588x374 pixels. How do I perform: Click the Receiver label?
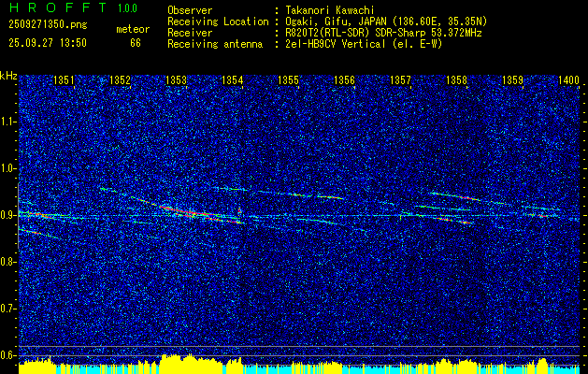[190, 33]
